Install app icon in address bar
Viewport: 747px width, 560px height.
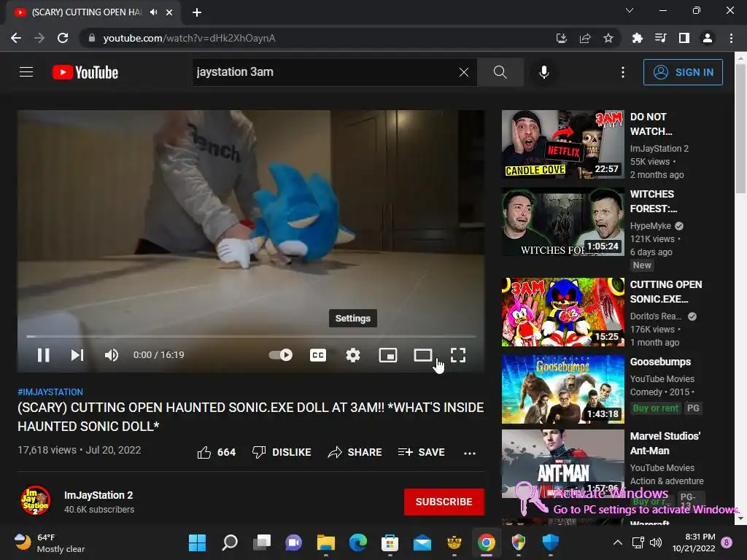coord(562,38)
